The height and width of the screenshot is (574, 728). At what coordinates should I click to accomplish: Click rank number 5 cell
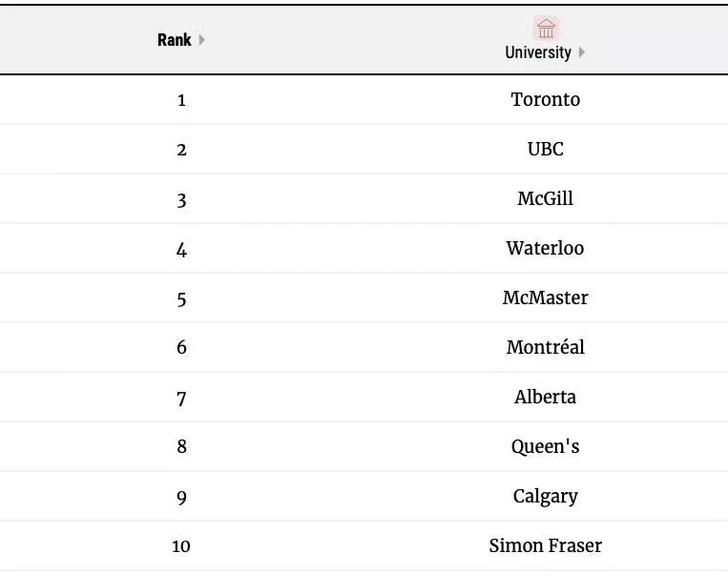pos(181,299)
